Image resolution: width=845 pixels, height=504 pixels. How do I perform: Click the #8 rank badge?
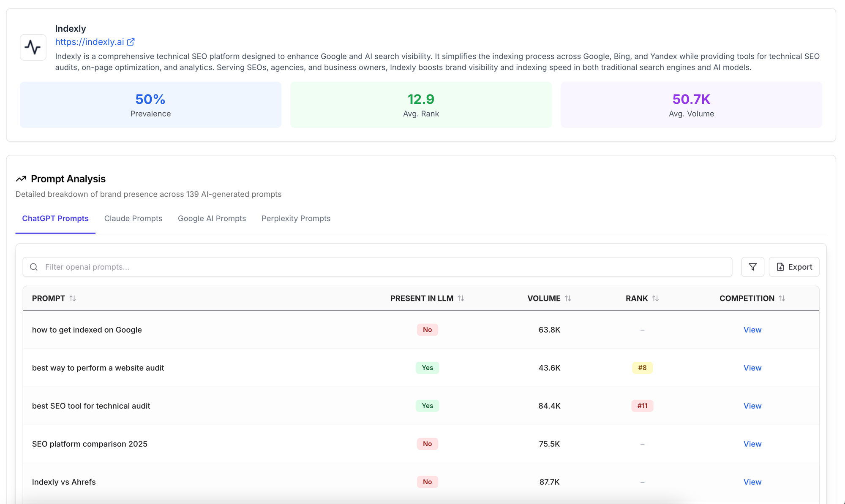point(642,368)
